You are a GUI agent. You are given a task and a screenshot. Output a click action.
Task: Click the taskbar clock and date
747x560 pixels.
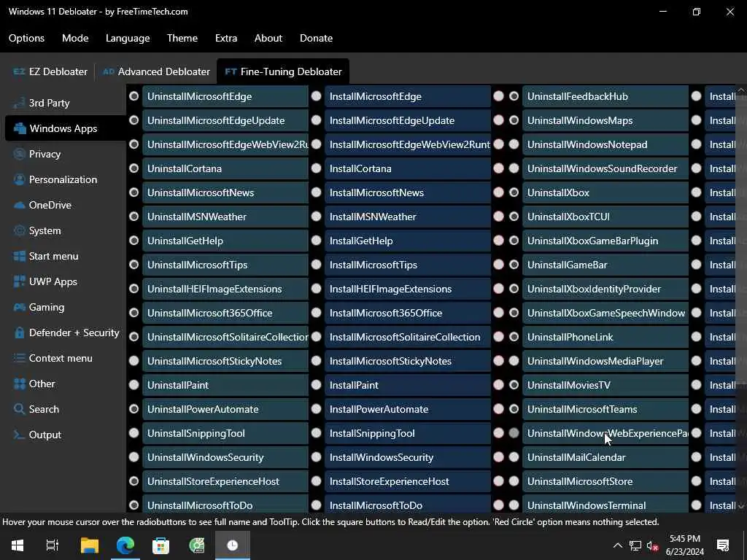click(684, 545)
